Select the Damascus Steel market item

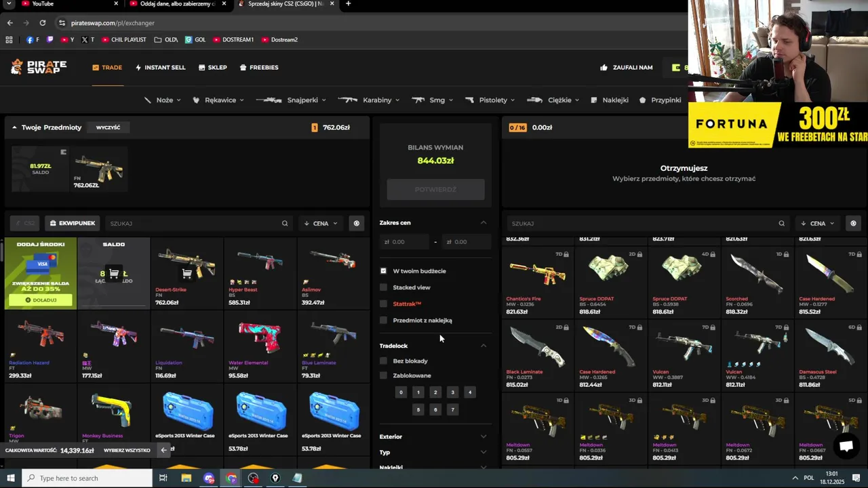pyautogui.click(x=830, y=356)
